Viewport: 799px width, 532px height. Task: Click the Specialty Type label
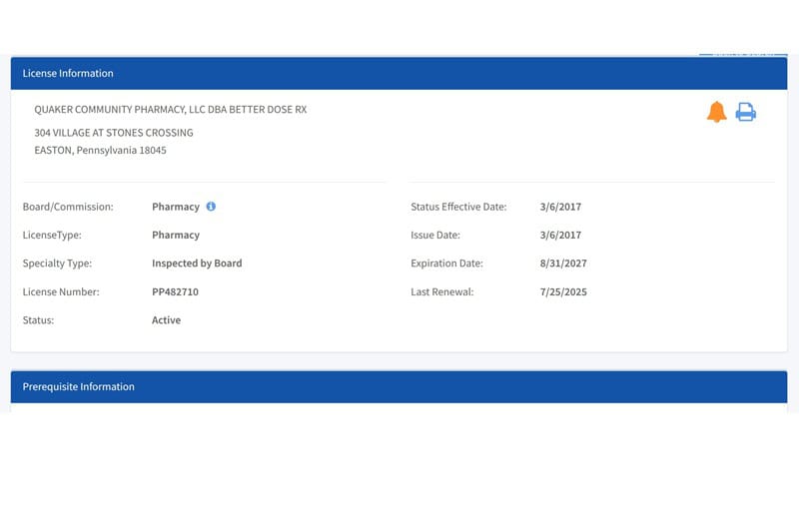pos(57,264)
